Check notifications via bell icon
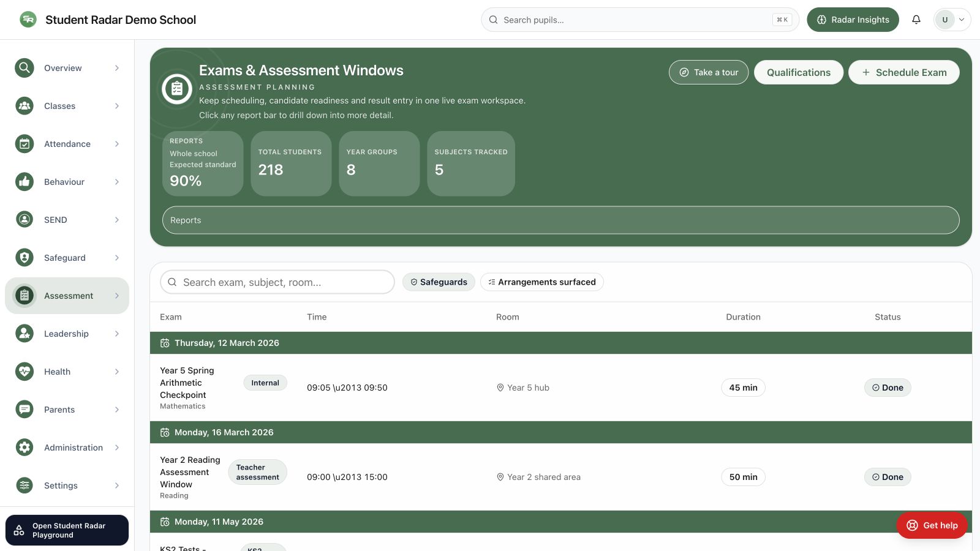Viewport: 980px width, 551px height. click(x=916, y=20)
